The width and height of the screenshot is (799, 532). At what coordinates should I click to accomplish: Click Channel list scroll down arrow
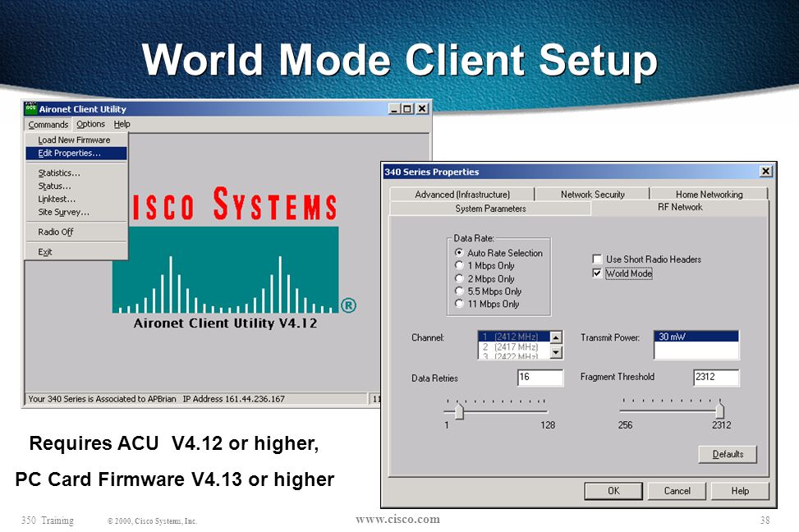[556, 352]
